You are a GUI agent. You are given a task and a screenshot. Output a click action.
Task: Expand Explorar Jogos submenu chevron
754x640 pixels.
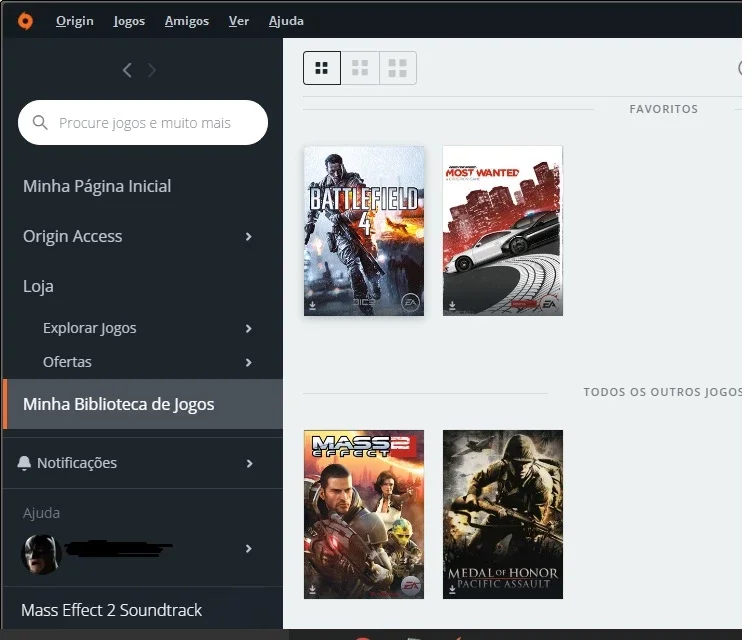tap(249, 328)
